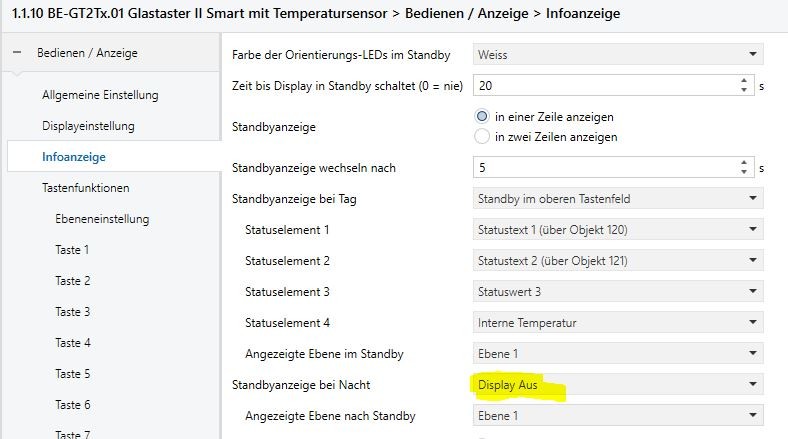Open Displayeinstellung page
The width and height of the screenshot is (788, 439).
[x=88, y=126]
